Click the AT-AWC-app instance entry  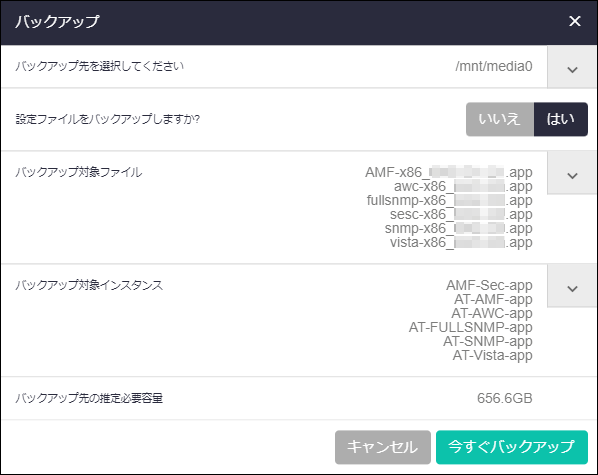[492, 313]
